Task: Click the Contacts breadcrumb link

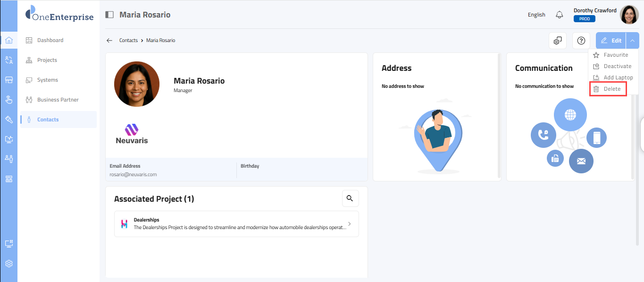Action: point(128,41)
